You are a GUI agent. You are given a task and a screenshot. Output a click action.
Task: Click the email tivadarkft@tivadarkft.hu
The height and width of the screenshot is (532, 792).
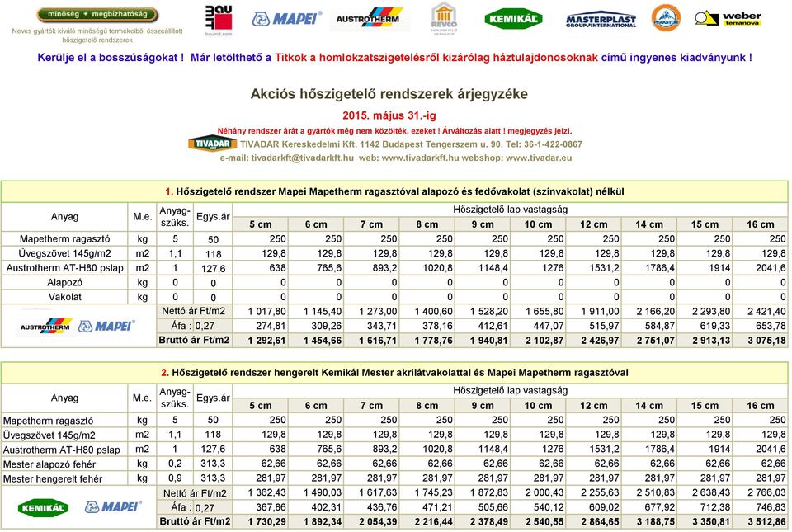[x=302, y=158]
